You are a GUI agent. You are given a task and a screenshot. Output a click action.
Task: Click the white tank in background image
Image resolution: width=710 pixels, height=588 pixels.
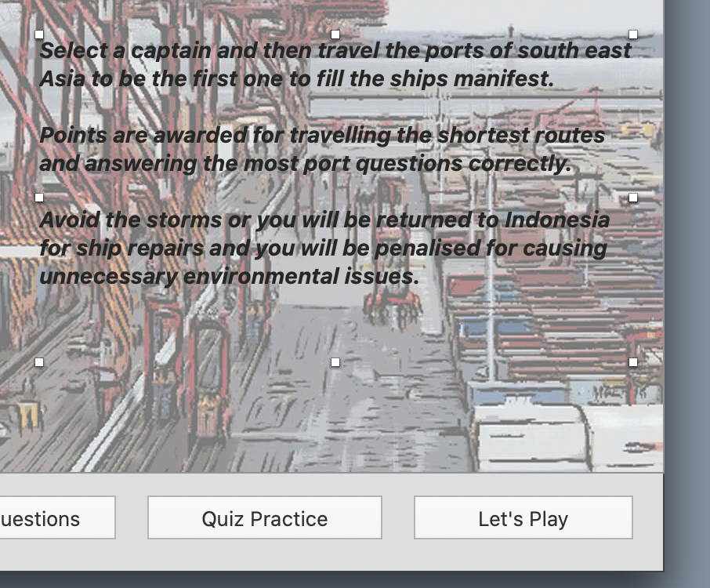click(530, 437)
